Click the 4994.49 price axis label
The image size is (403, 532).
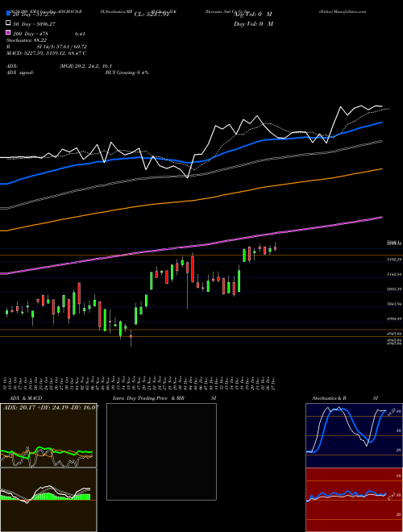pyautogui.click(x=394, y=319)
